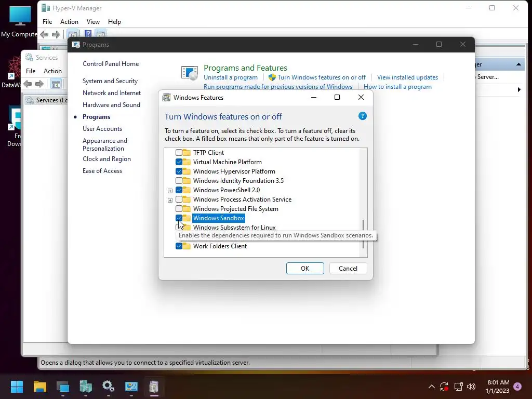
Task: Open Network and Internet category
Action: (x=112, y=92)
